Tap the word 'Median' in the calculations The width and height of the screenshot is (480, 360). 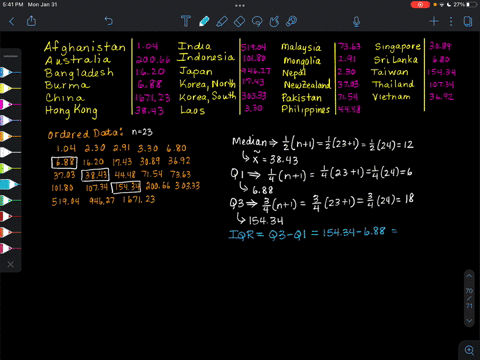(249, 142)
